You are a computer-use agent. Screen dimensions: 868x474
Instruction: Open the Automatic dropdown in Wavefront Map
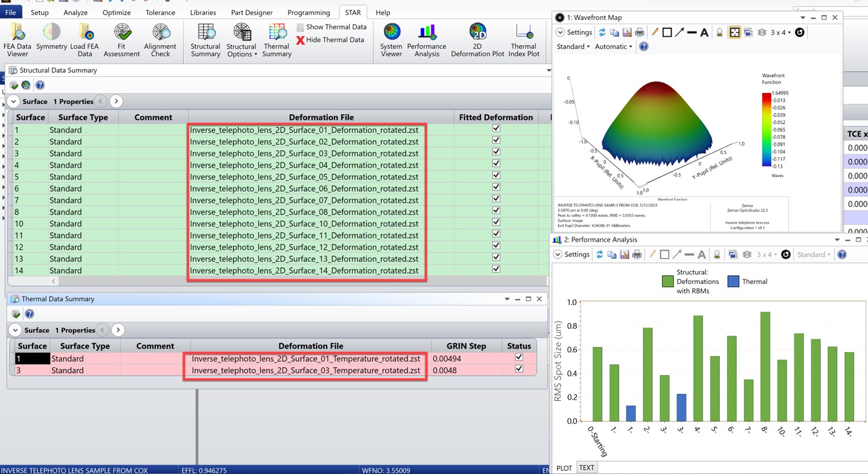pos(613,47)
